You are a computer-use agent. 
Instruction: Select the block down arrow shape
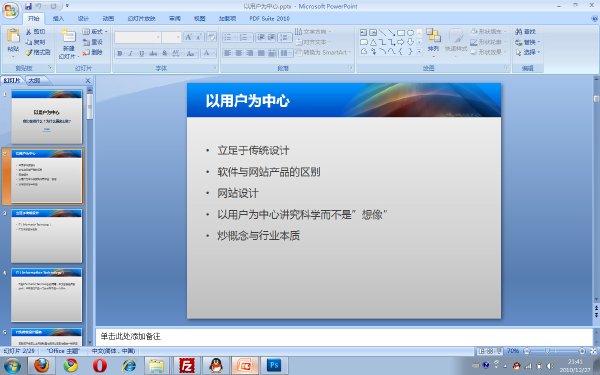point(410,42)
